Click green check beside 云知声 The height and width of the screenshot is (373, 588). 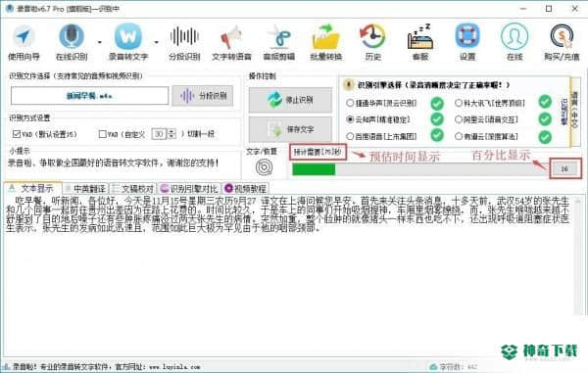(437, 119)
